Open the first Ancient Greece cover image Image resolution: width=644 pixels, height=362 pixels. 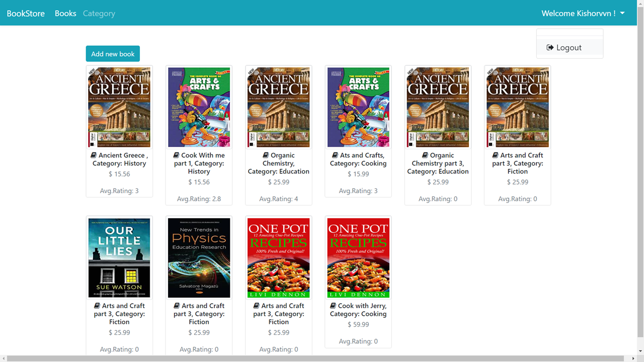pyautogui.click(x=119, y=108)
